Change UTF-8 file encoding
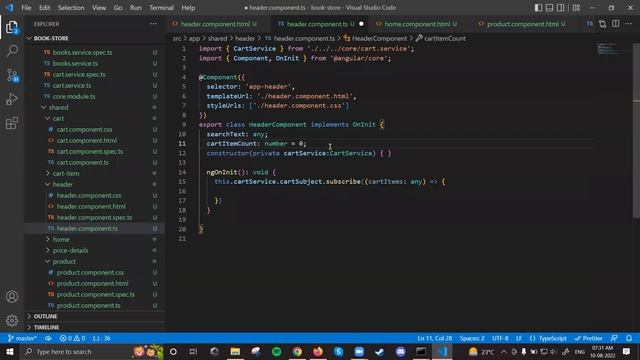This screenshot has height=360, width=640. tap(500, 338)
